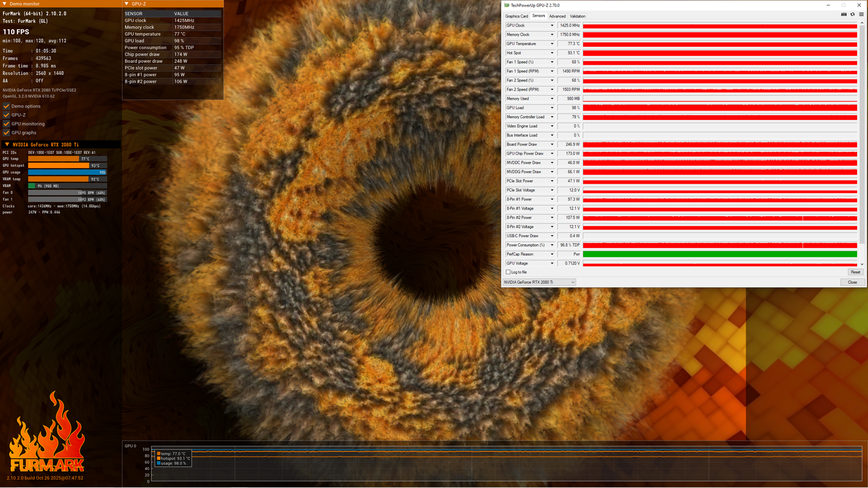Click the FurMark flame logo

click(47, 432)
